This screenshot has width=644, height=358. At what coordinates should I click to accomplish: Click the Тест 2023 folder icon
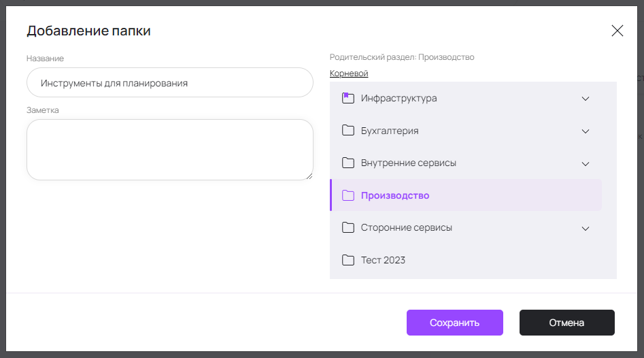click(x=348, y=260)
